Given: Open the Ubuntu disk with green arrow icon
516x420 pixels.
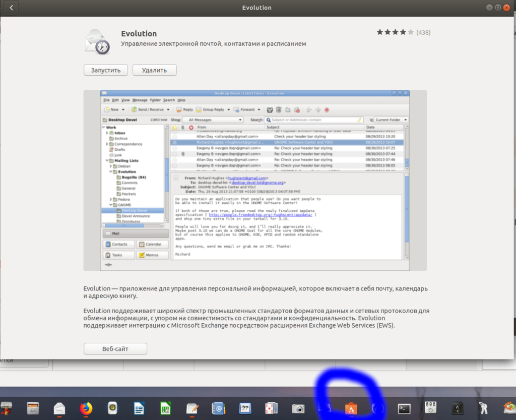Looking at the screenshot, I should coord(509,408).
